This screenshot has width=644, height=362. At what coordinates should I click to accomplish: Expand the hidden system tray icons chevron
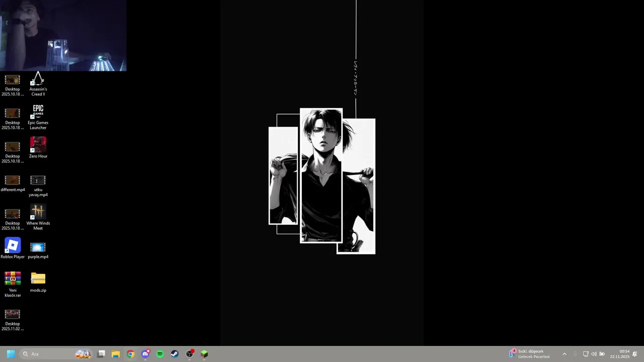coord(564,354)
